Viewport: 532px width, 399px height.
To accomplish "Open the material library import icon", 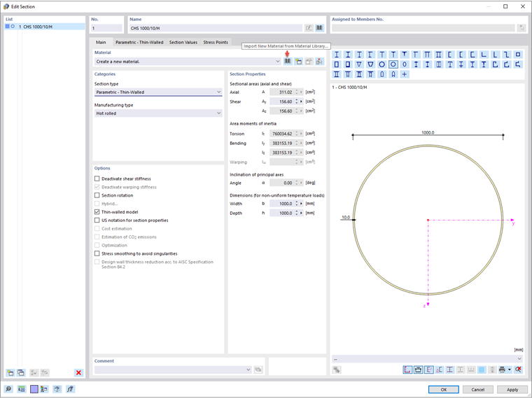I will 287,62.
